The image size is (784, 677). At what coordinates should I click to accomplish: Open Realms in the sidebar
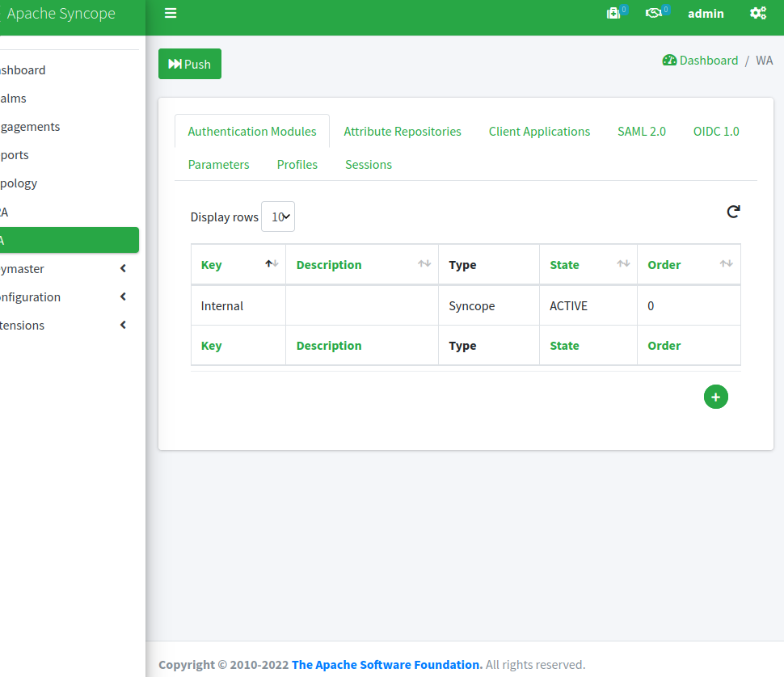[70, 99]
